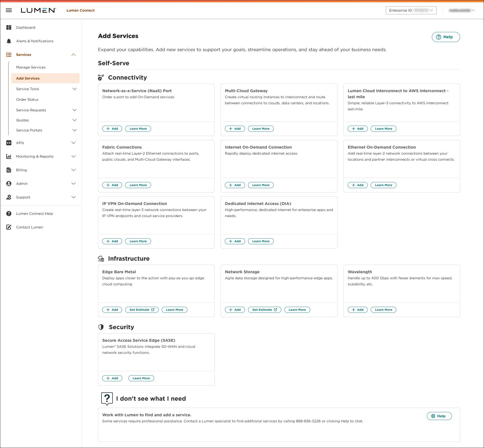Click external link icon on Edge Bare Metal estimate

tap(153, 310)
